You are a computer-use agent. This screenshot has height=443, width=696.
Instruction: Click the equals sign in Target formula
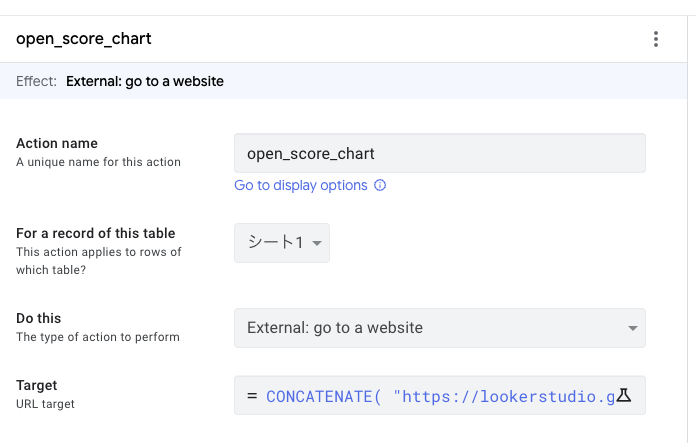(x=252, y=396)
